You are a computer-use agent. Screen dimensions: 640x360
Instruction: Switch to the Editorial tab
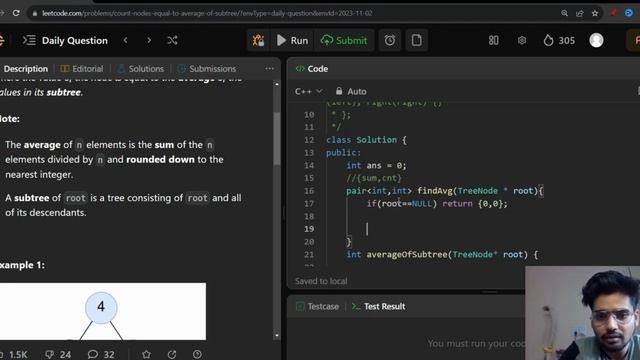[x=82, y=69]
